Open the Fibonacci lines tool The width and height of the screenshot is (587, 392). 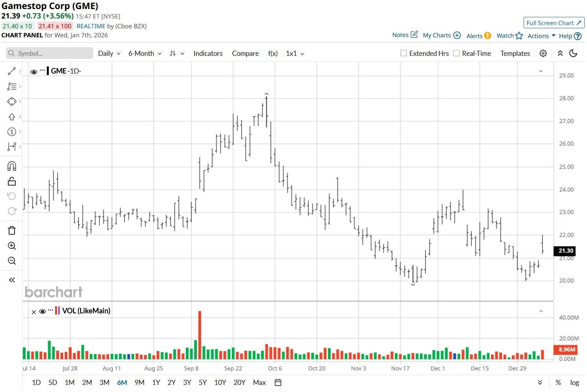click(12, 86)
